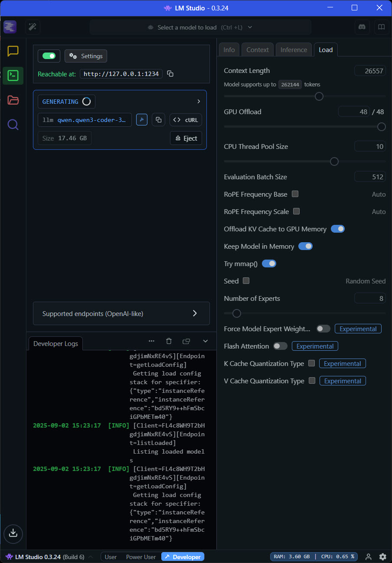
Task: Switch to User mode
Action: point(111,557)
